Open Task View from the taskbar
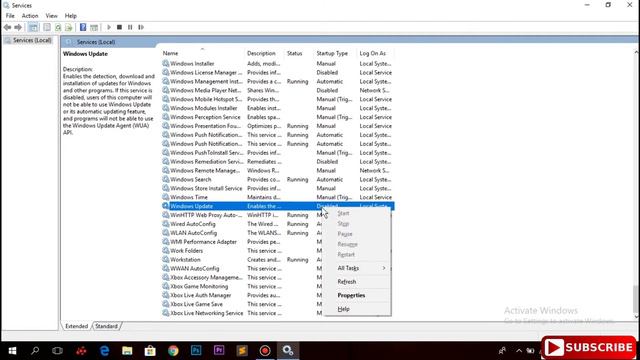The image size is (640, 360). click(x=58, y=351)
